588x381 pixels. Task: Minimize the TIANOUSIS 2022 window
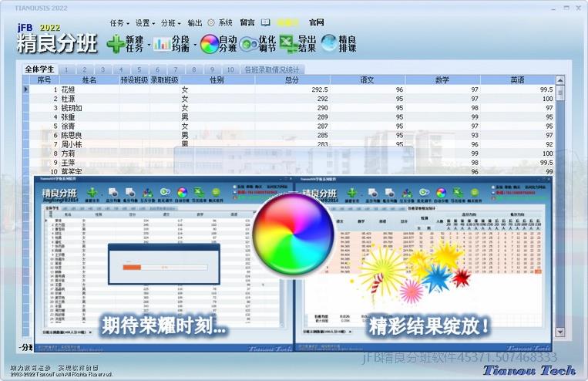coord(554,8)
